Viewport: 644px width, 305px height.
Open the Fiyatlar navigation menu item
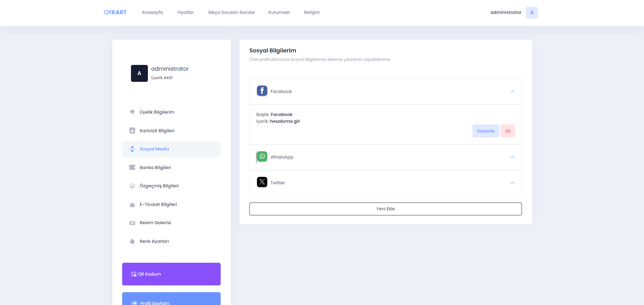point(185,13)
